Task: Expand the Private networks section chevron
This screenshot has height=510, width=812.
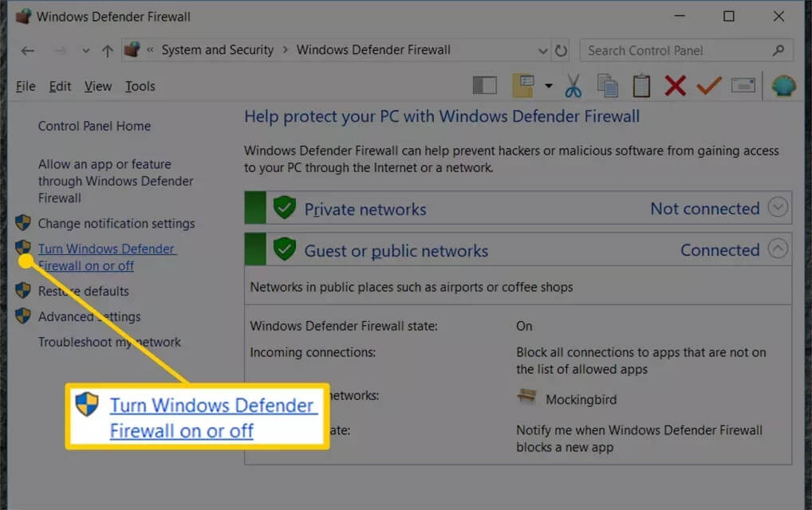Action: 777,206
